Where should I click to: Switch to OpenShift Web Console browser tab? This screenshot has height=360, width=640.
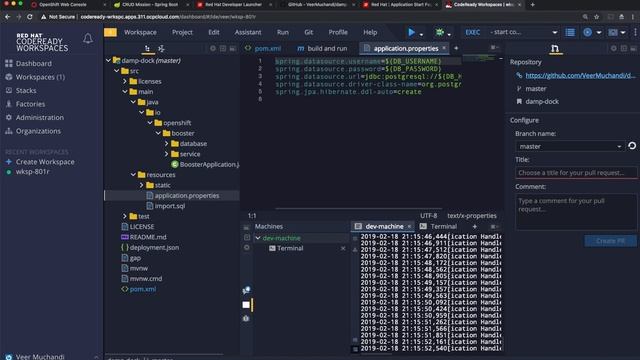[x=62, y=4]
